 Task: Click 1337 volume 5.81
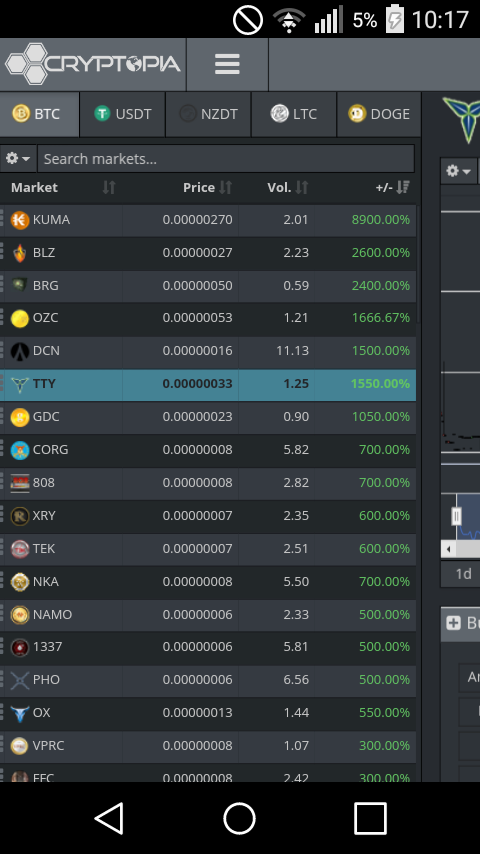296,646
